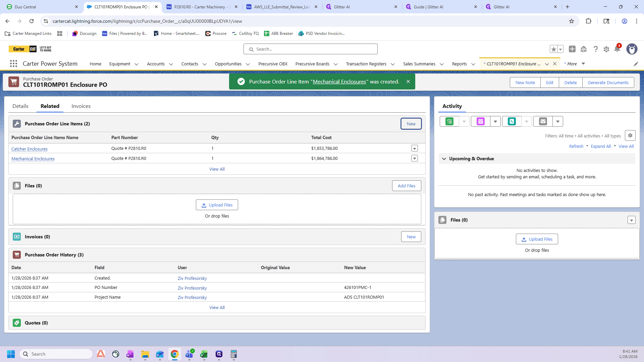Open the Guidance Center trailhead icon

(584, 49)
